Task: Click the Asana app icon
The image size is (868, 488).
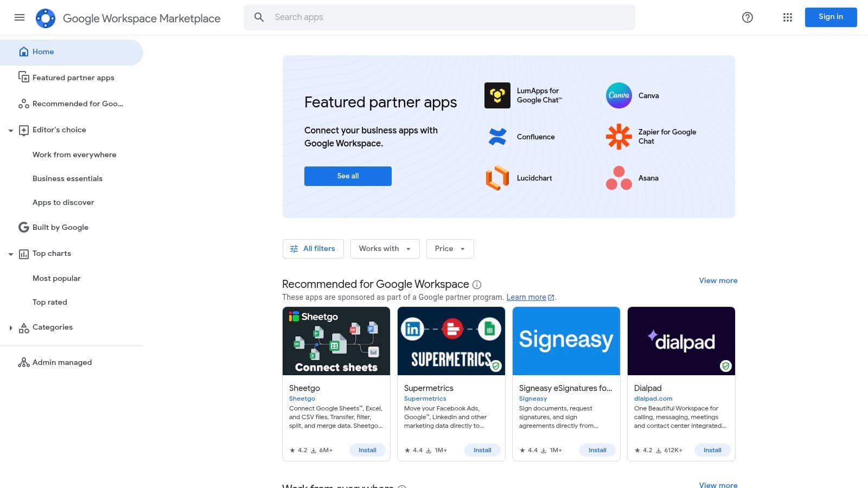Action: click(618, 178)
